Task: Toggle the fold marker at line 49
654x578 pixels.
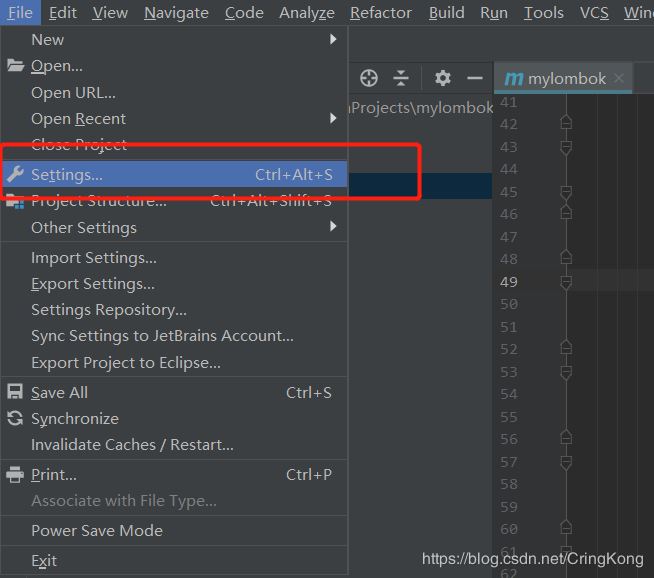Action: tap(566, 283)
